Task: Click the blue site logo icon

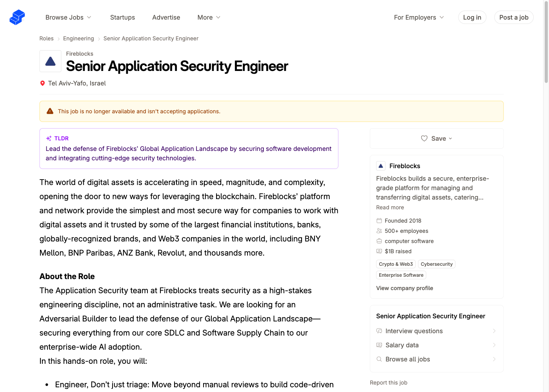Action: pos(17,17)
